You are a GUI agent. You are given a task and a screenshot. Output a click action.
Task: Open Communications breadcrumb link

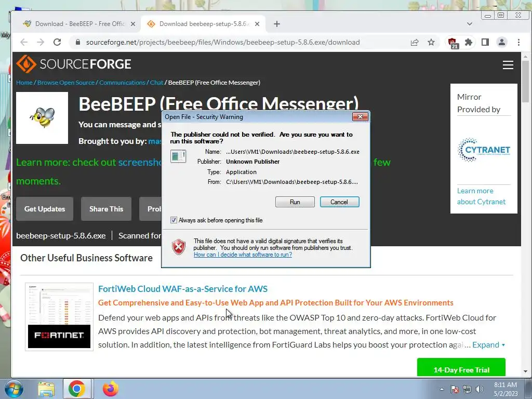point(122,83)
